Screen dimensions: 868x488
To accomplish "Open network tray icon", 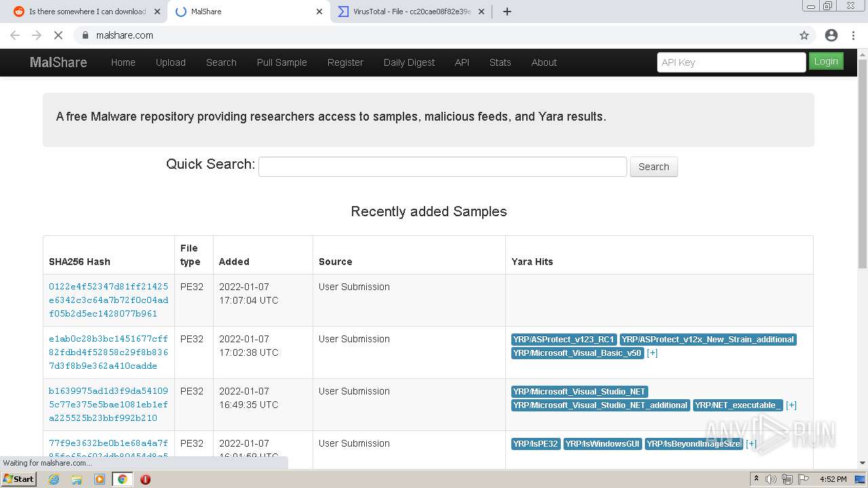I will (x=787, y=479).
